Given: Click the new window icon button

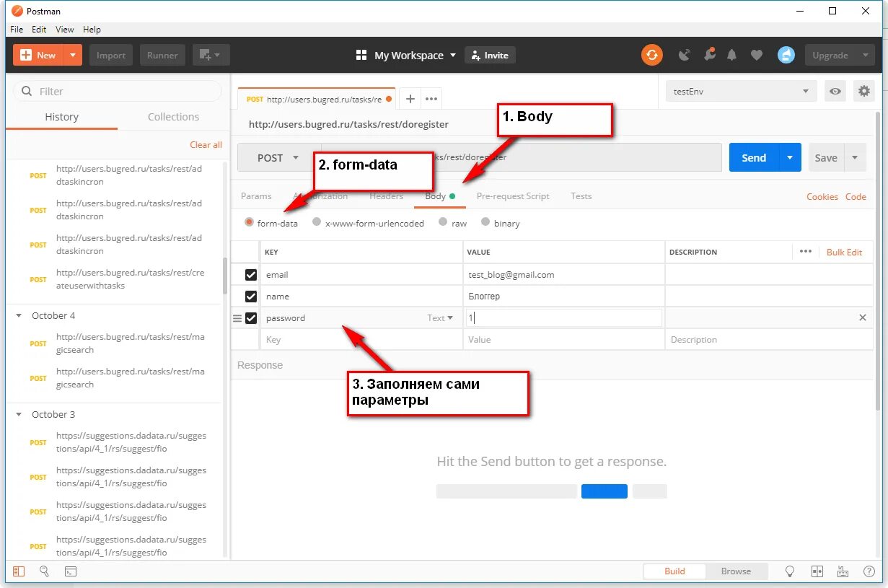Looking at the screenshot, I should point(211,55).
